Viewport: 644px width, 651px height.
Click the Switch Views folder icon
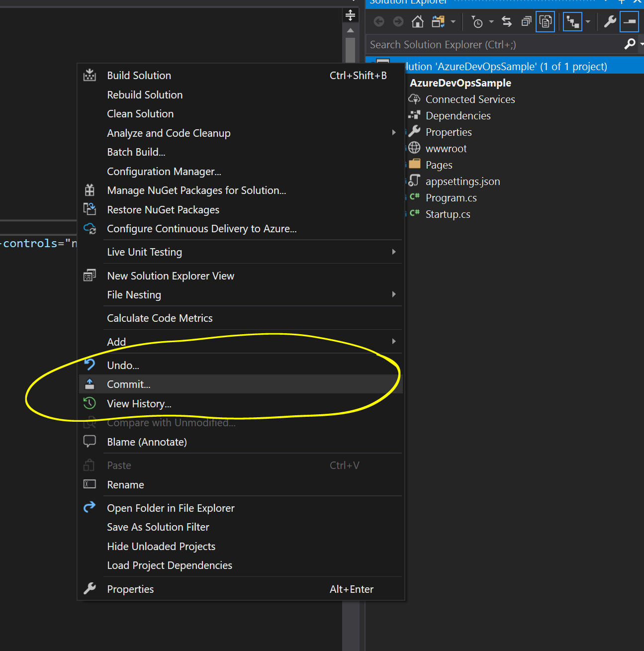pyautogui.click(x=438, y=22)
